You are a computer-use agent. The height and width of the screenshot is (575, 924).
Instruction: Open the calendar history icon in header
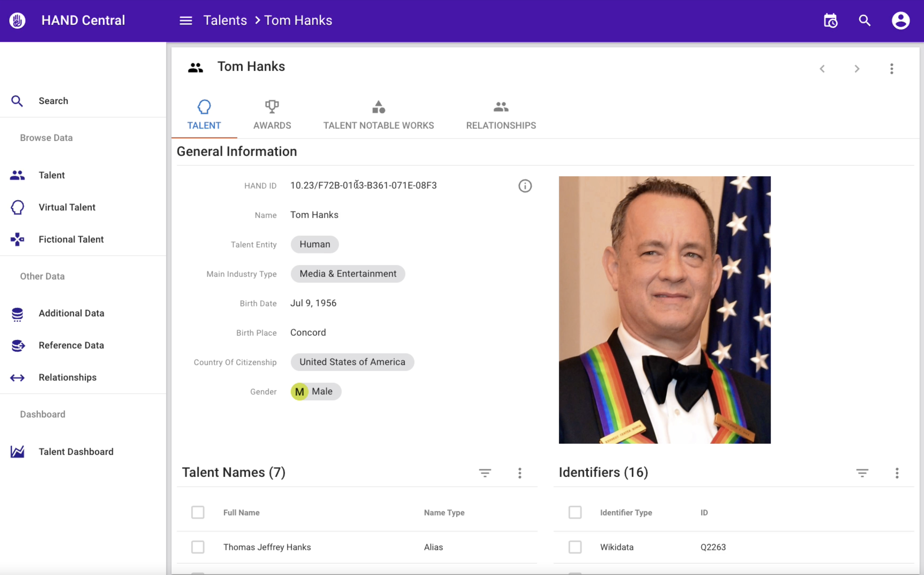point(830,21)
